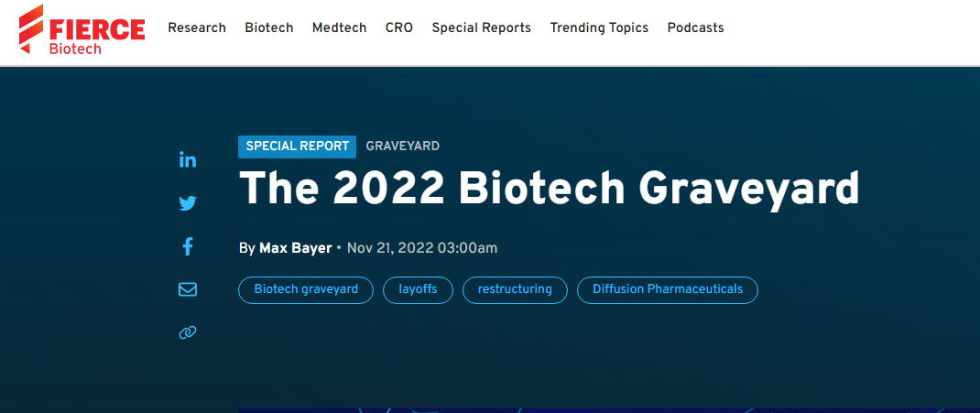980x413 pixels.
Task: Click the Fierce Biotech logo
Action: 82,29
